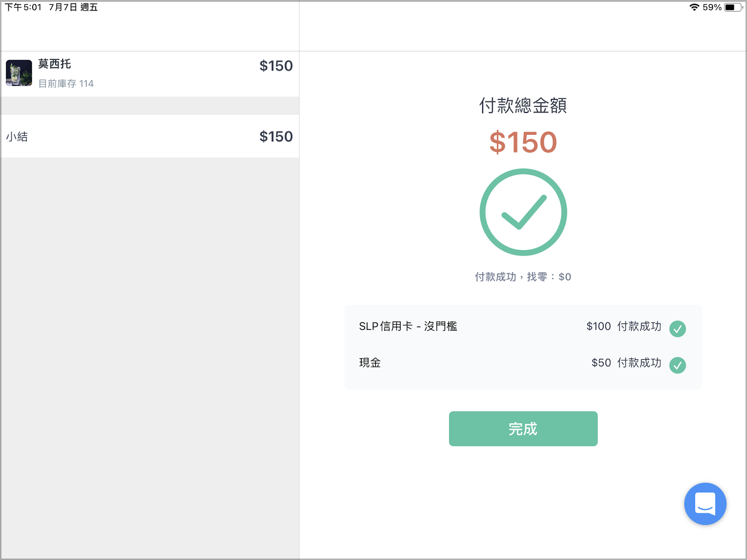Click the battery icon in status bar
747x560 pixels.
point(733,7)
